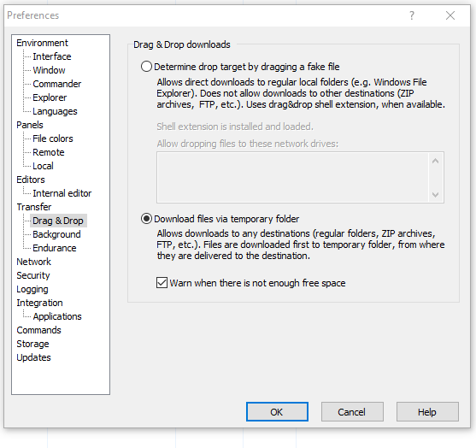Open the Interface preferences page
This screenshot has width=476, height=448.
coord(52,56)
